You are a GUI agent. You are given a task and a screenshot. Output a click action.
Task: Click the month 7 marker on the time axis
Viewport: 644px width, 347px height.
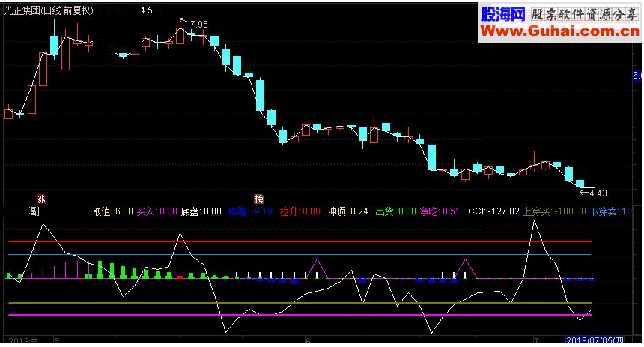tap(536, 341)
